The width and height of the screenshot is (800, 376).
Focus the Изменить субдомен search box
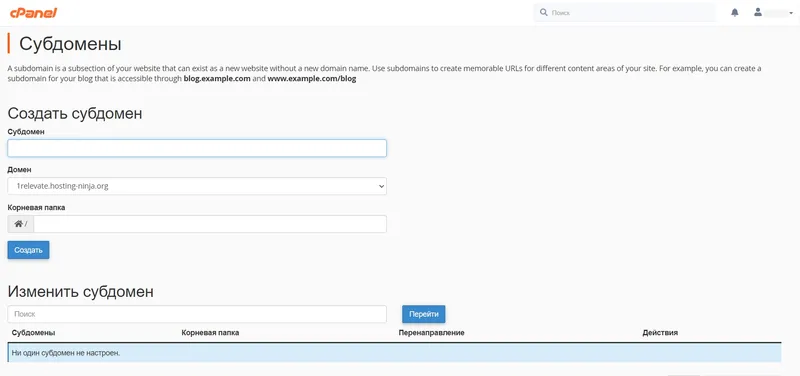[197, 314]
